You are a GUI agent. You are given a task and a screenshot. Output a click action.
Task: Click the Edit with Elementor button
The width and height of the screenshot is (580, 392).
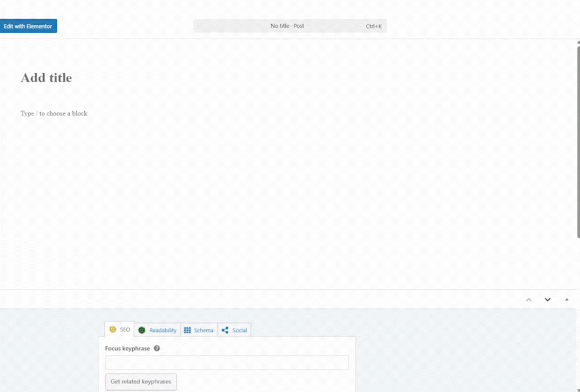[x=28, y=26]
